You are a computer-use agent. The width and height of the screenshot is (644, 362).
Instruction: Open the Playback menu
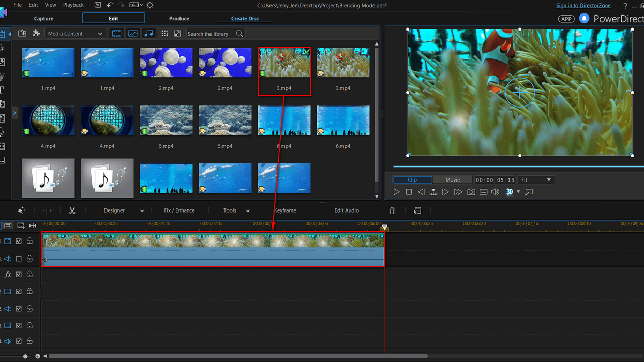tap(73, 5)
